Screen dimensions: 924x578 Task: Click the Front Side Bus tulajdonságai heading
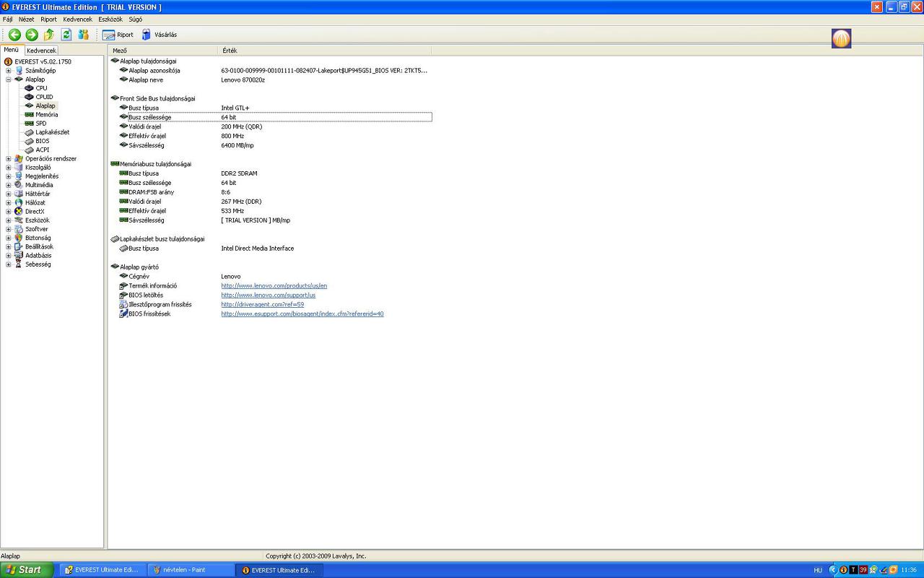pos(157,99)
